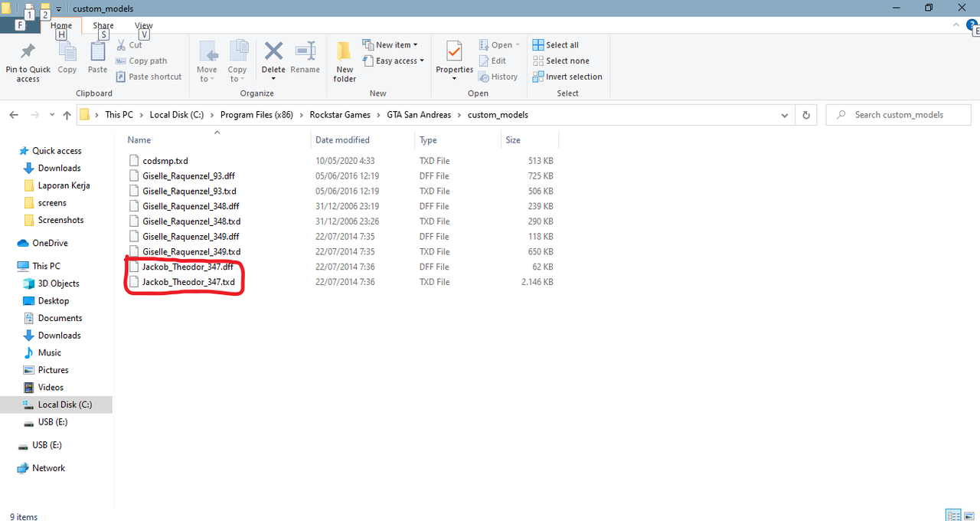The image size is (980, 521).
Task: Click Paste shortcut command
Action: pyautogui.click(x=149, y=77)
